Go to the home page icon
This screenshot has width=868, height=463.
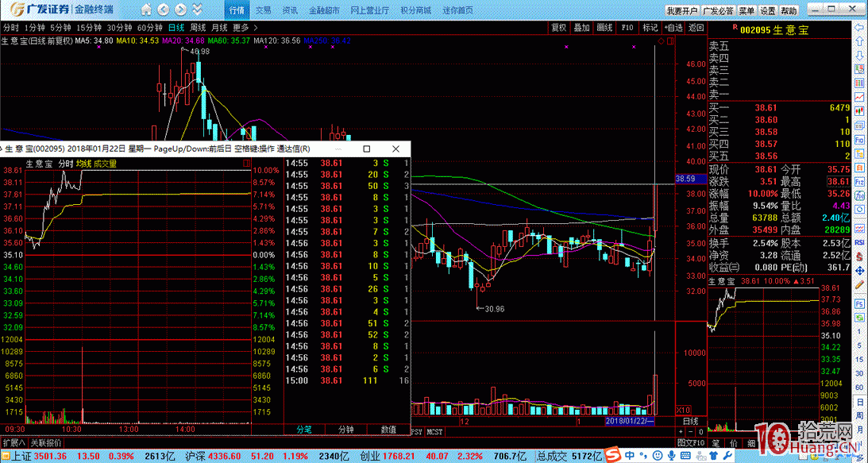(146, 10)
